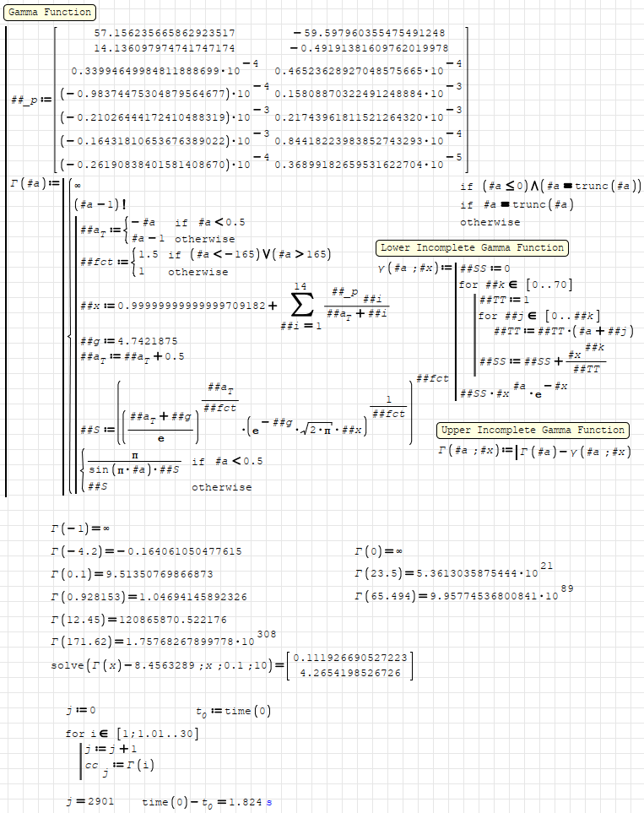
Task: Click the j := 0 assignment
Action: (81, 711)
